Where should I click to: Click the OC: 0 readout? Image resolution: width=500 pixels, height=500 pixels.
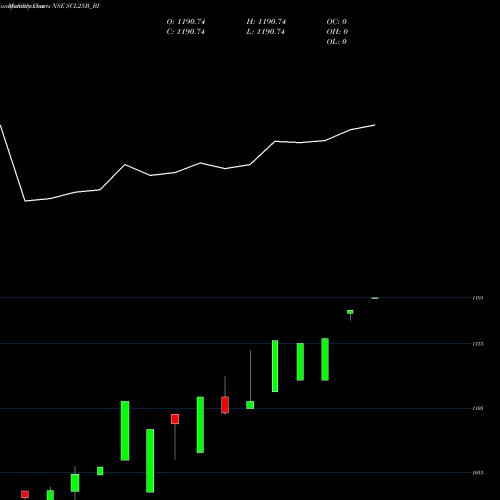[337, 22]
